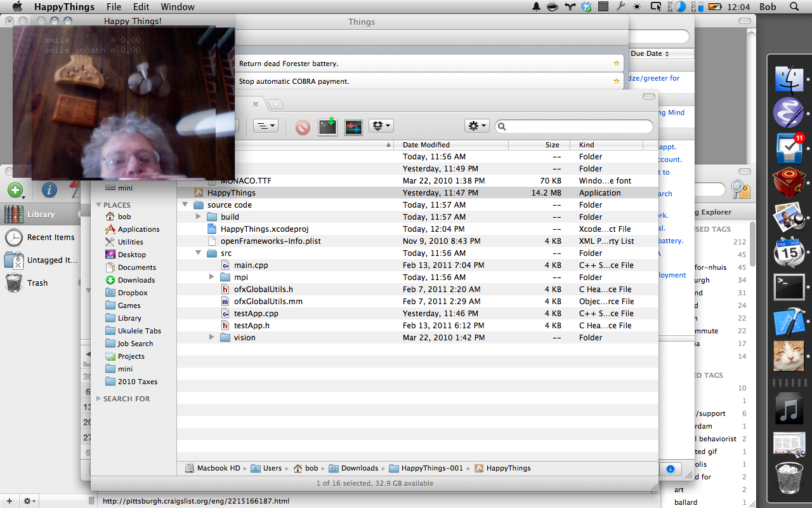Image resolution: width=812 pixels, height=508 pixels.
Task: Open the gear action menu dropdown
Action: [x=476, y=126]
